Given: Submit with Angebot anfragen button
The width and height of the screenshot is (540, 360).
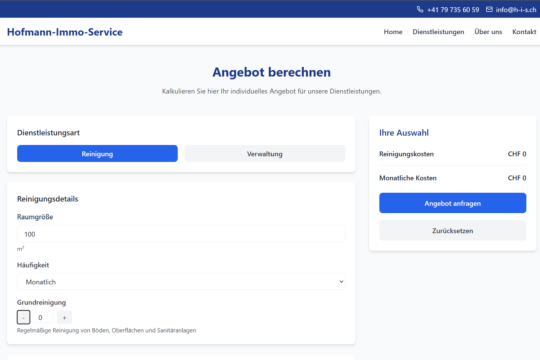Looking at the screenshot, I should 453,203.
